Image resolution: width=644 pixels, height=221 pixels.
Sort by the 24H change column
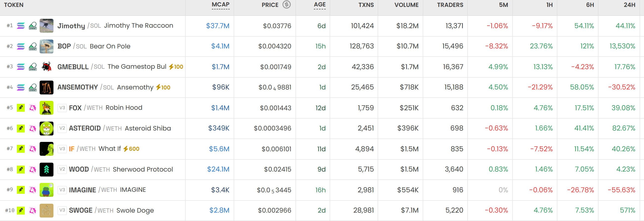click(x=629, y=5)
